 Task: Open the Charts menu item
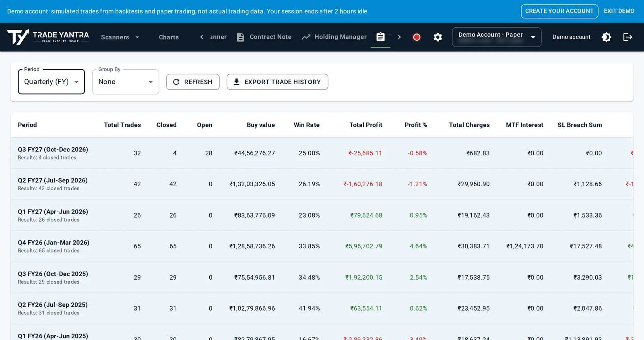pyautogui.click(x=169, y=37)
